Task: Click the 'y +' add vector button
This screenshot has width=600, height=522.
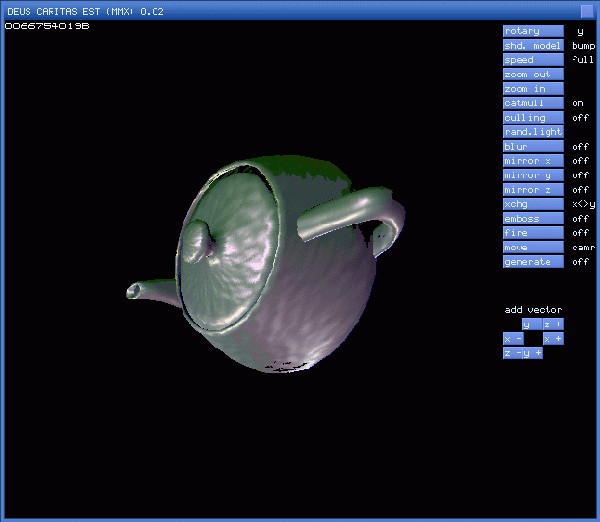Action: click(x=533, y=353)
